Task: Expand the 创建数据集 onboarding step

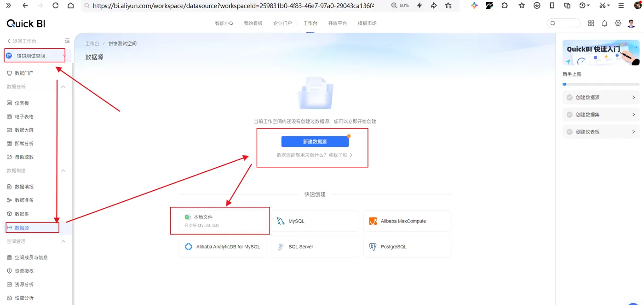Action: coord(601,114)
